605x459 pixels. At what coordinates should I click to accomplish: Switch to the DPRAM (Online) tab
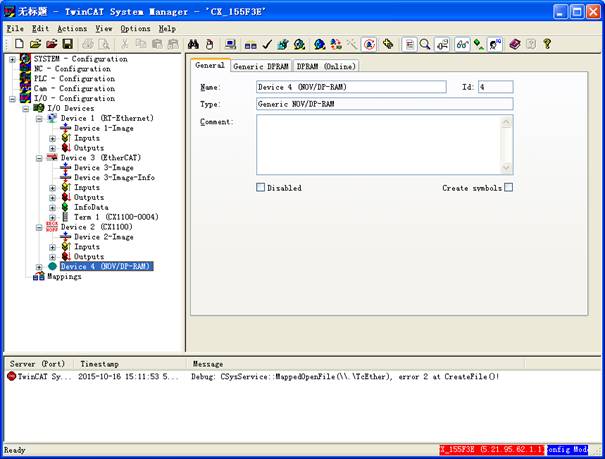[x=326, y=66]
